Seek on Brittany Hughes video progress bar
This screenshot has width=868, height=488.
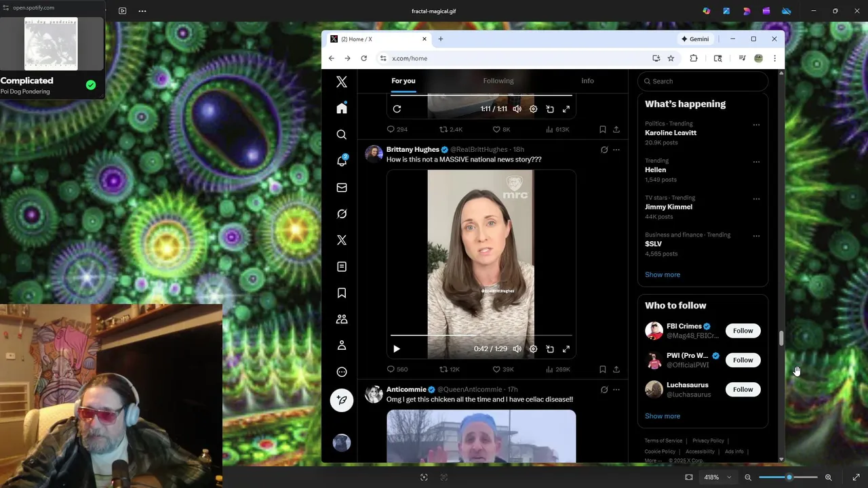481,335
